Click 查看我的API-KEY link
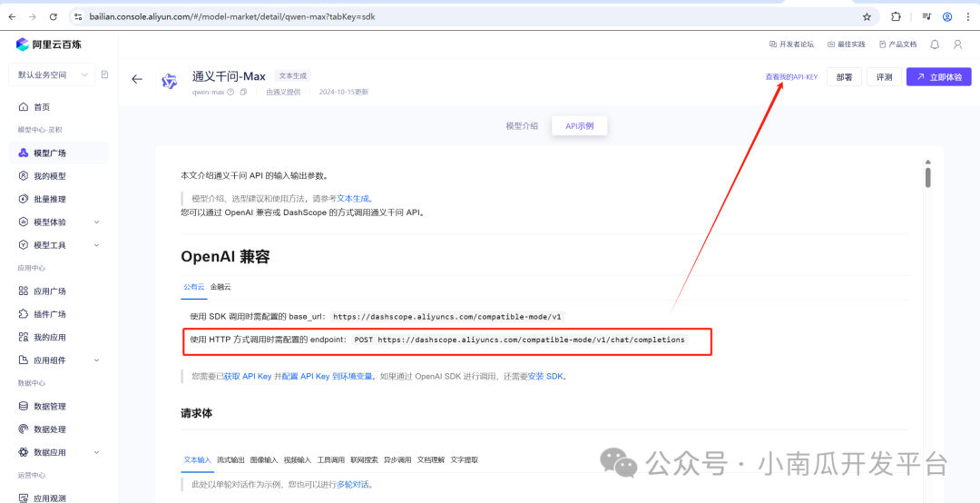 pos(791,77)
